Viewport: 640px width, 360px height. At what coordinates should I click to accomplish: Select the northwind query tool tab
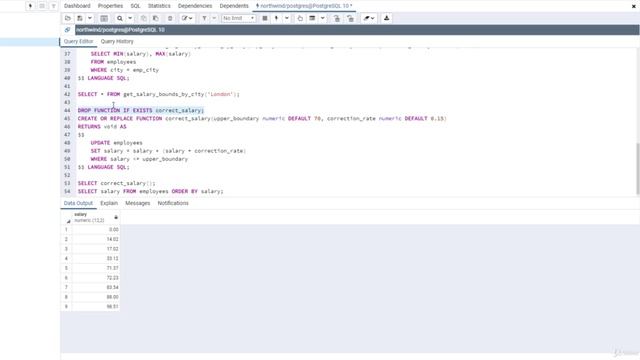[x=304, y=6]
